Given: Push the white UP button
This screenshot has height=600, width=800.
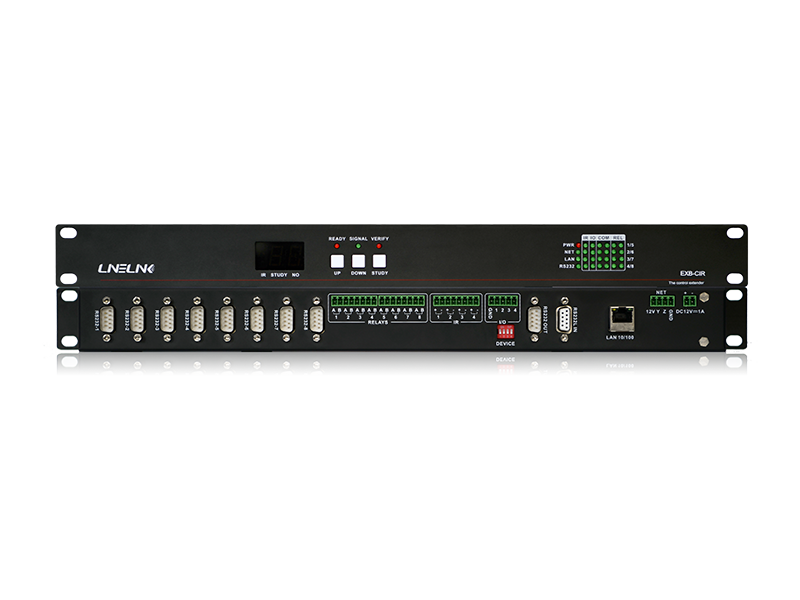Looking at the screenshot, I should point(337,261).
